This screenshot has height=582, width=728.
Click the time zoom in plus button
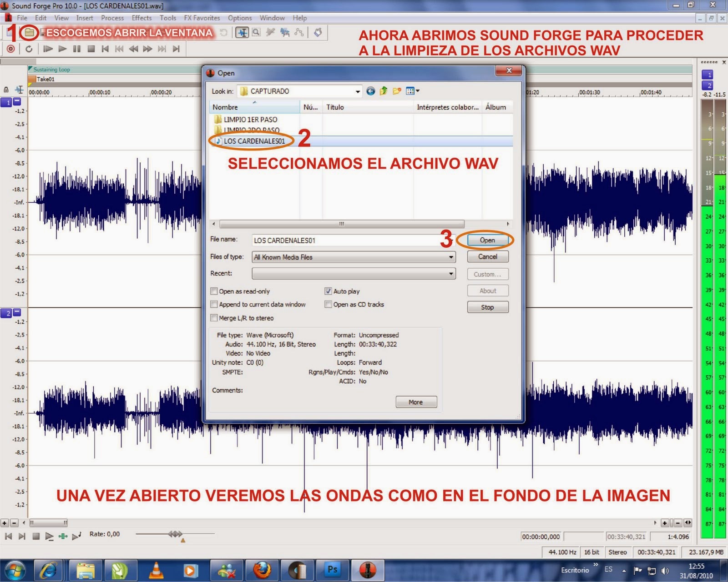pos(665,523)
